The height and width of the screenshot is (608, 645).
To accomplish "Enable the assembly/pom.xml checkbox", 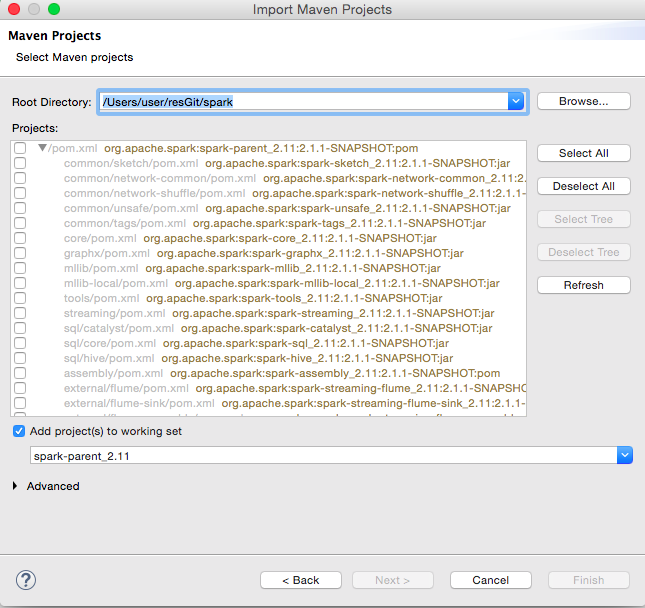I will tap(20, 373).
